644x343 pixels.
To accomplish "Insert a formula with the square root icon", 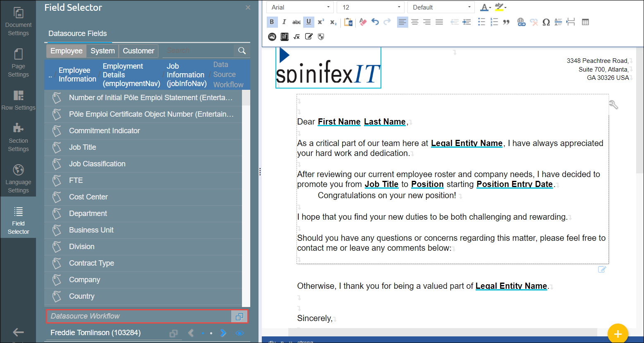I will pos(297,37).
